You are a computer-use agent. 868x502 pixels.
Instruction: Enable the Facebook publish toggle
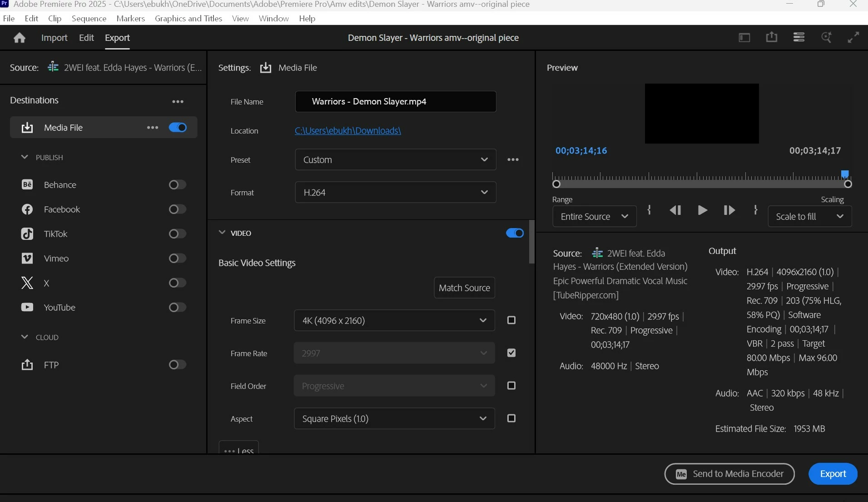pos(178,209)
